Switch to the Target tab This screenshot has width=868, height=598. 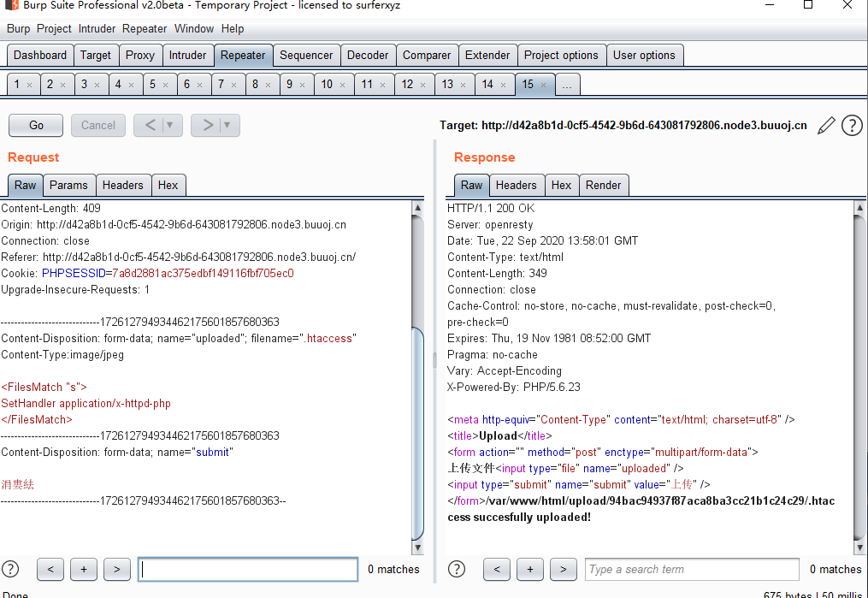coord(96,56)
